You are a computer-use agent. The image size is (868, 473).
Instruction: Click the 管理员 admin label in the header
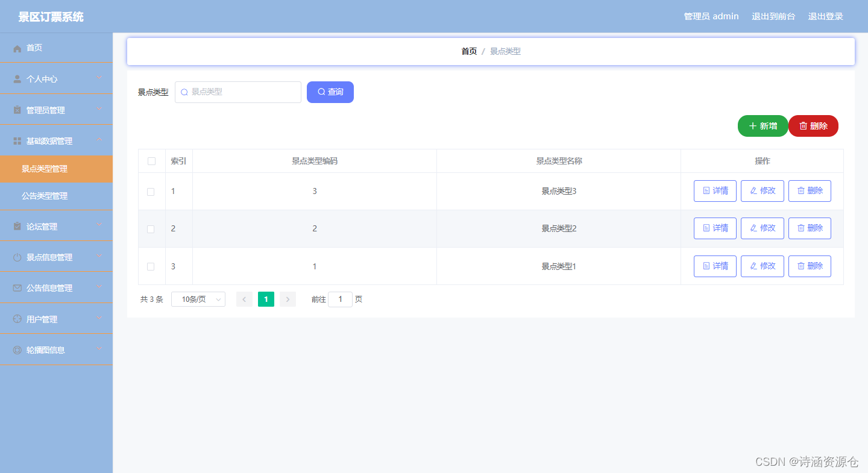711,16
